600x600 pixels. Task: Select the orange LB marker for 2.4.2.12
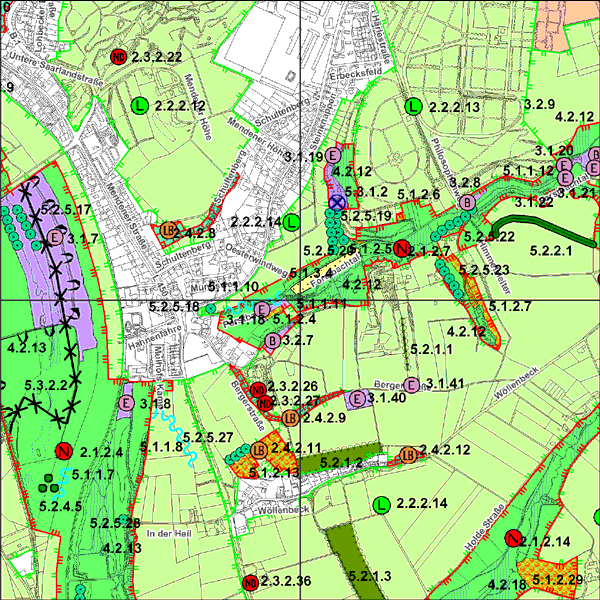[x=408, y=455]
